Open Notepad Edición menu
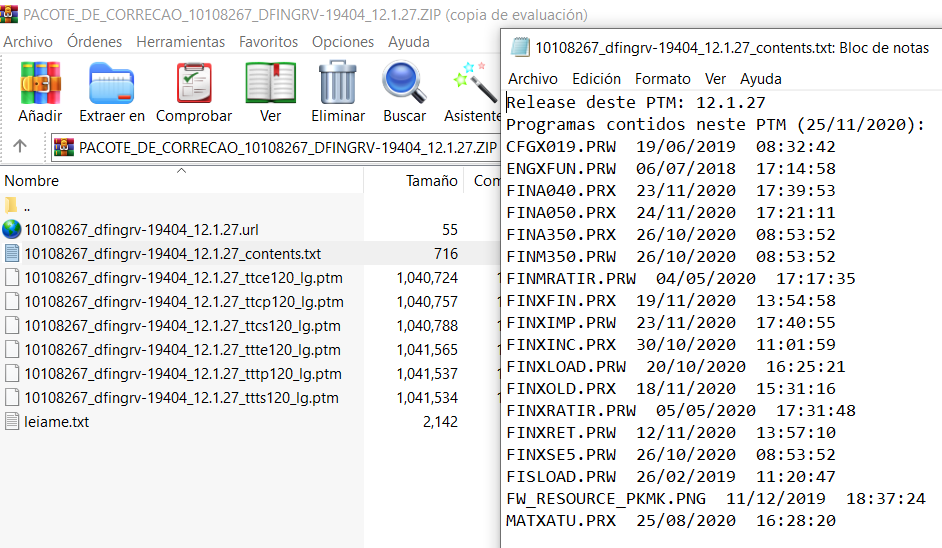Screen dimensions: 942x548 coord(596,79)
